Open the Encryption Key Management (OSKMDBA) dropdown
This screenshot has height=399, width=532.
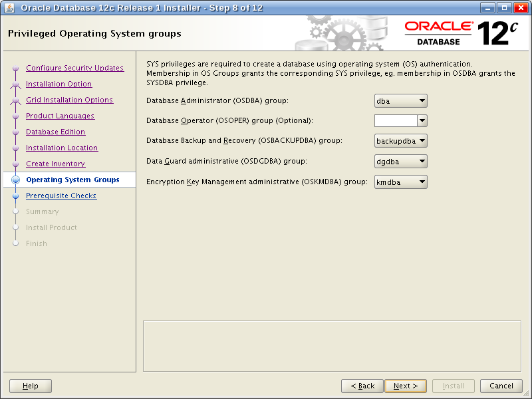click(400, 182)
